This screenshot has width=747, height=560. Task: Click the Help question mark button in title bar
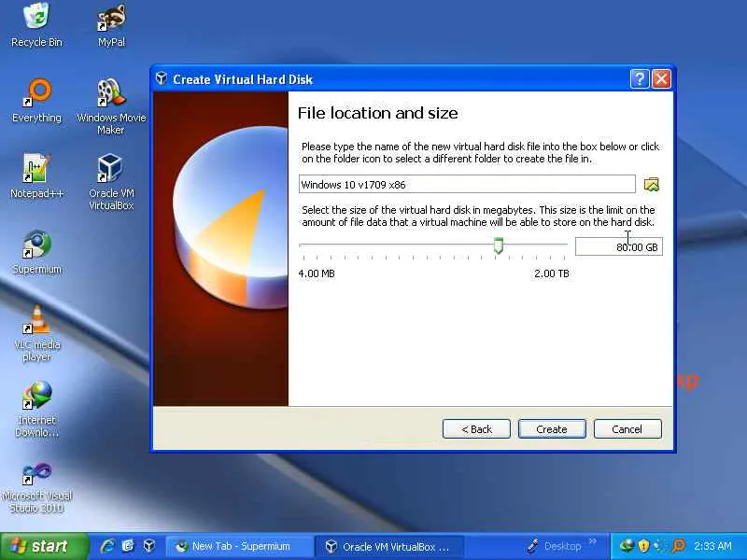pos(640,78)
